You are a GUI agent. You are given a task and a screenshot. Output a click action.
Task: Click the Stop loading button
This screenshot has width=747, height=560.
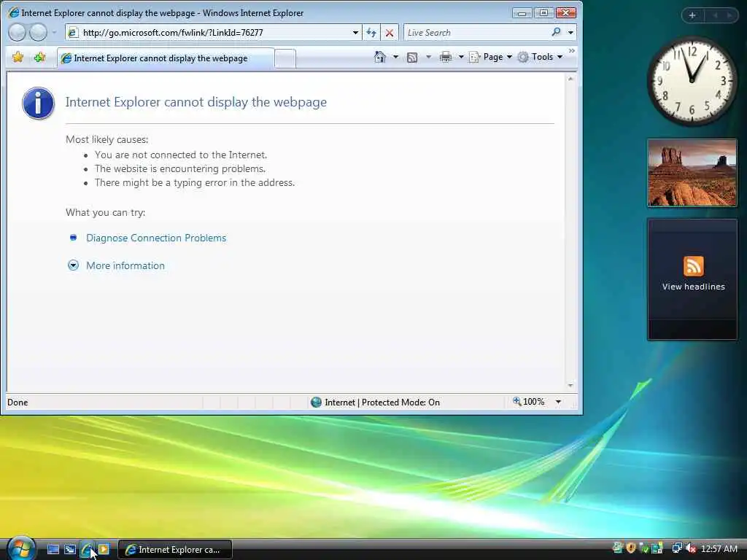click(x=390, y=32)
